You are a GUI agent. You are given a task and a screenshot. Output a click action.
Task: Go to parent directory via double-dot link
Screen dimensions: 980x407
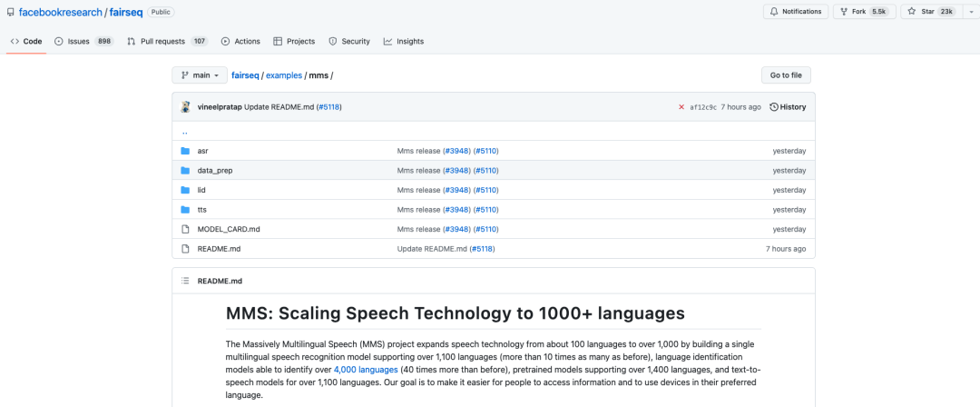point(185,132)
